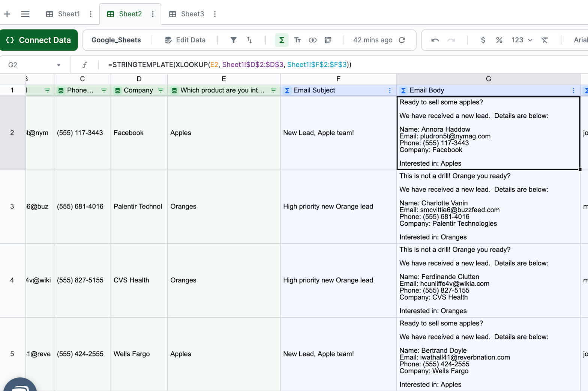Click the 42 mins ago refresh status
Viewport: 588px width, 391px height.
click(x=373, y=40)
